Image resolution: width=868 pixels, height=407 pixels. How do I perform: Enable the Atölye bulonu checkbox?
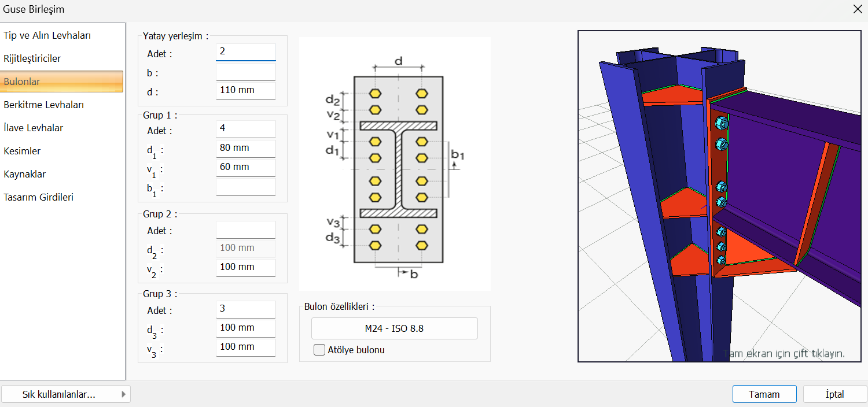click(x=319, y=350)
